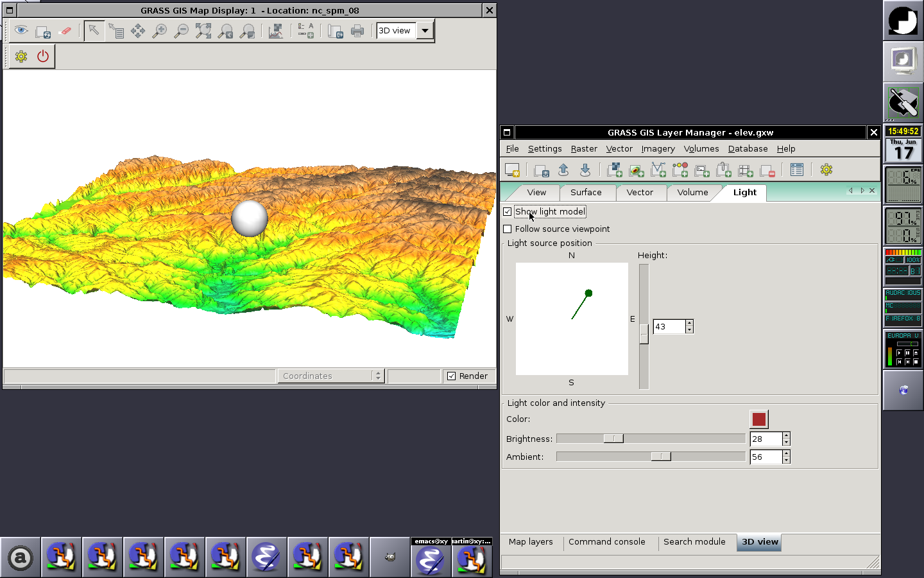Screen dimensions: 924x578
Task: Open the File menu
Action: click(x=512, y=148)
